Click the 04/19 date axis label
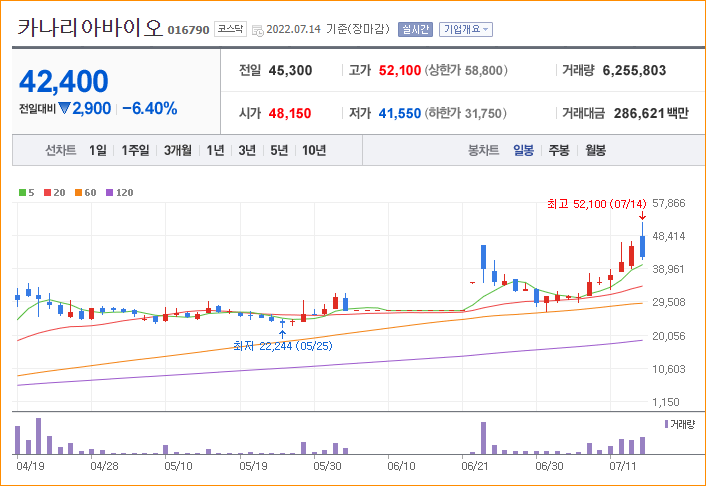The width and height of the screenshot is (706, 486). point(30,466)
